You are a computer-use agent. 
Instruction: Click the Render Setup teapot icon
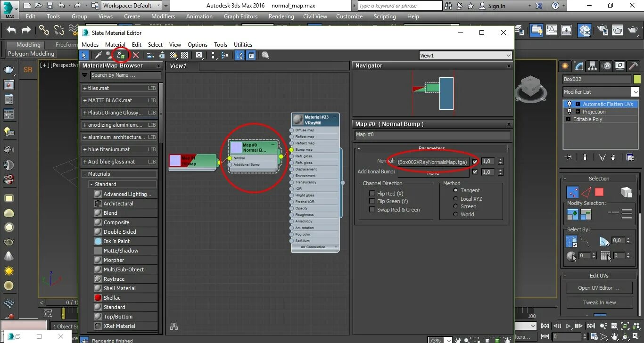[x=603, y=31]
